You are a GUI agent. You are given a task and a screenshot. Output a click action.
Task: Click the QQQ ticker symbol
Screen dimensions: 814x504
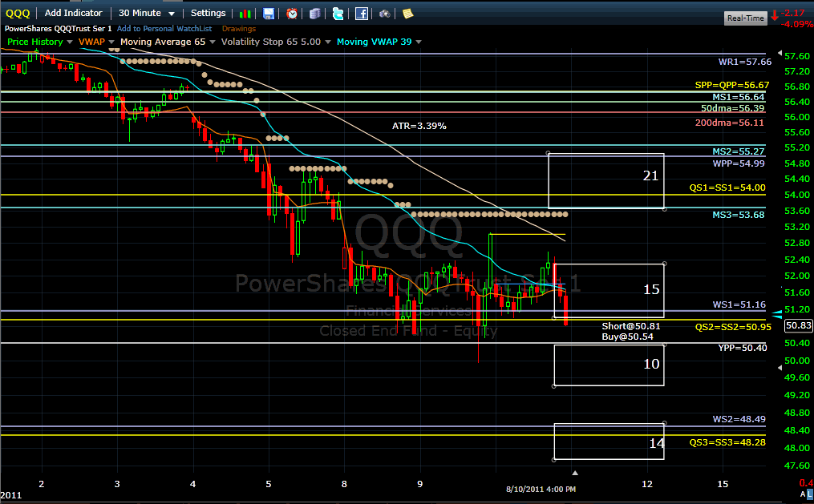pyautogui.click(x=18, y=14)
